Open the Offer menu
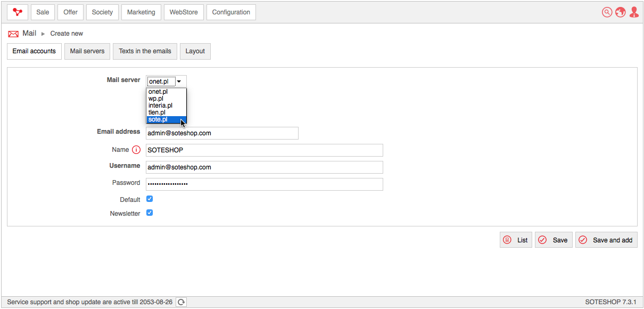The height and width of the screenshot is (309, 644). click(70, 12)
